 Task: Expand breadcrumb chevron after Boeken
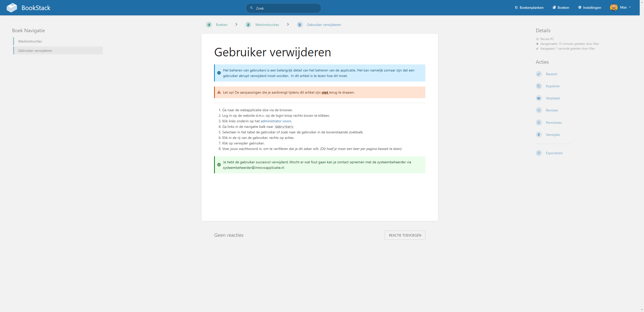[x=236, y=24]
